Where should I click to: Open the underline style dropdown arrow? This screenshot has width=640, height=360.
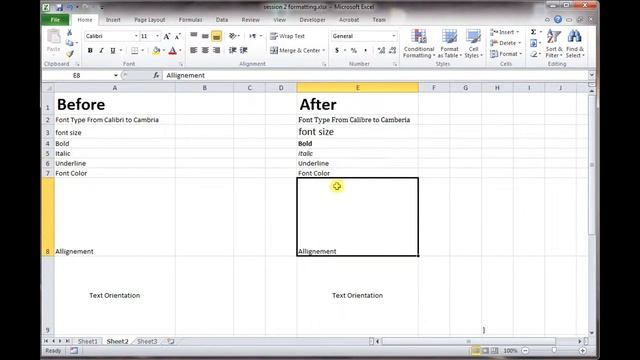point(120,51)
